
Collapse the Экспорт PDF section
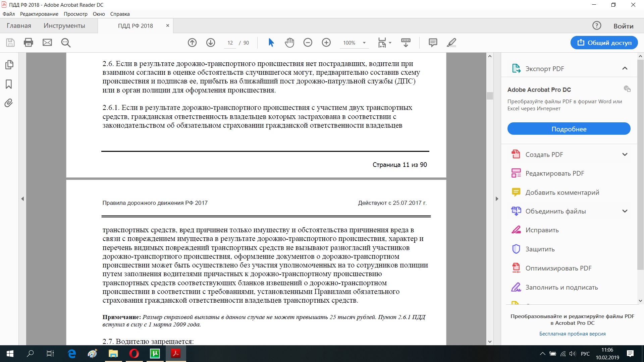(x=625, y=68)
